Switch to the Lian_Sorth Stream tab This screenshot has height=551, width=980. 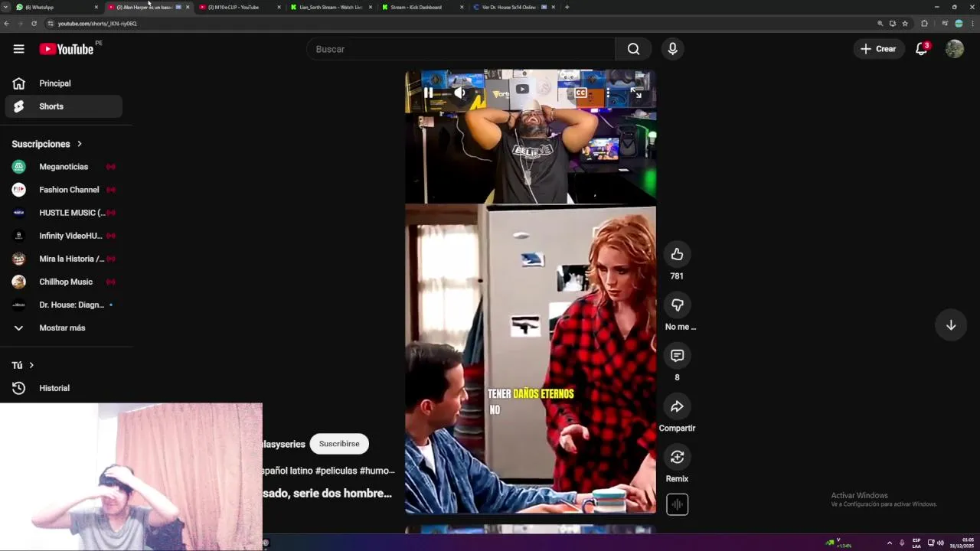coord(331,7)
